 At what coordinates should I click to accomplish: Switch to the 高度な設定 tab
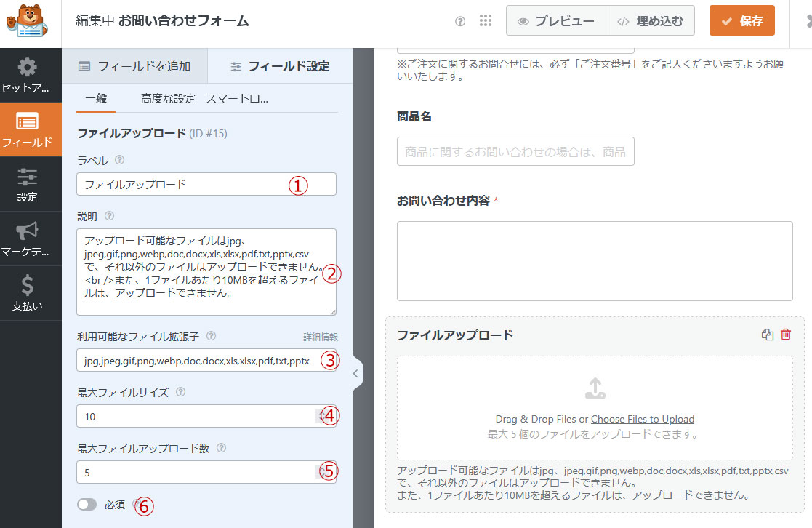tap(168, 99)
